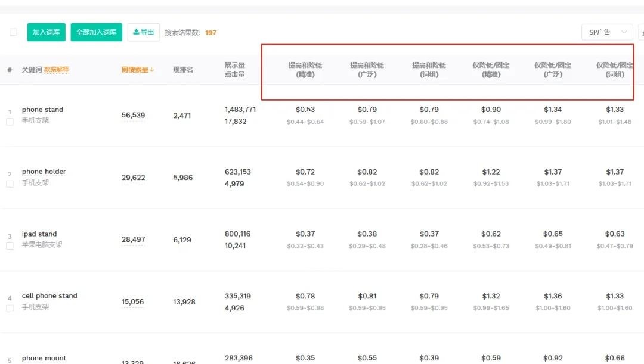Screen dimensions: 644x364
Task: Click rank value 2,471
Action: pyautogui.click(x=182, y=116)
